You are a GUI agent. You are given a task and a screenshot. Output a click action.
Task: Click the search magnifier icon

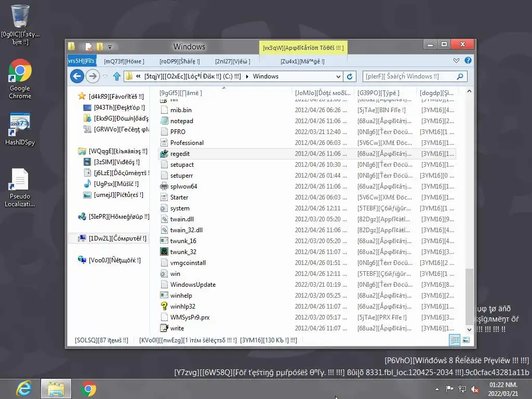point(460,76)
